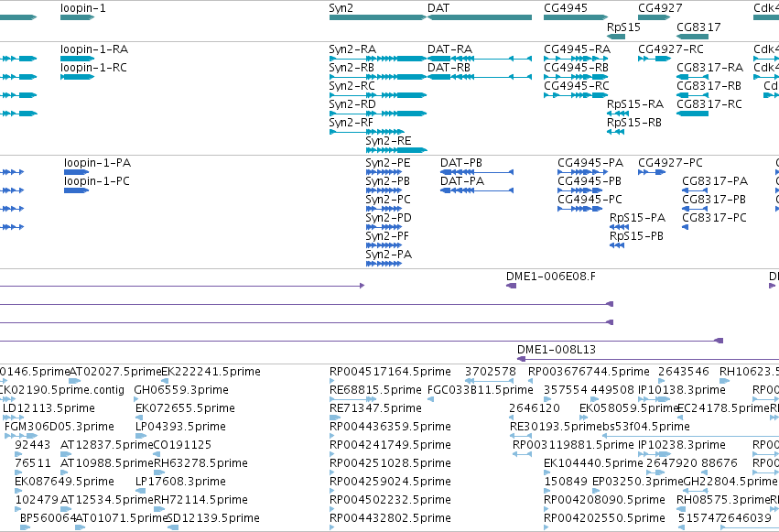Choose the Syn2-PD protein feature
The image size is (779, 532).
[x=384, y=227]
